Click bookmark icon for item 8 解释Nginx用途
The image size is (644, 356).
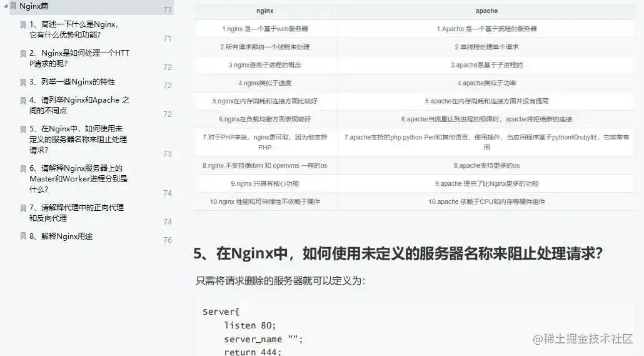[23, 236]
